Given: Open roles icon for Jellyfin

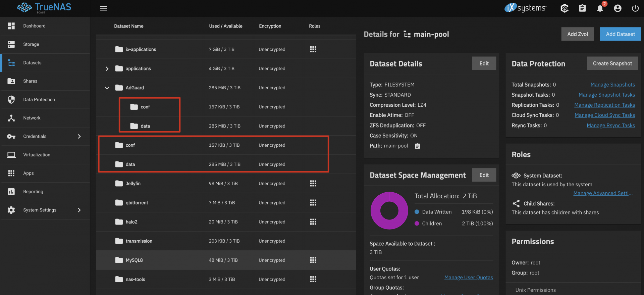Looking at the screenshot, I should (x=313, y=184).
